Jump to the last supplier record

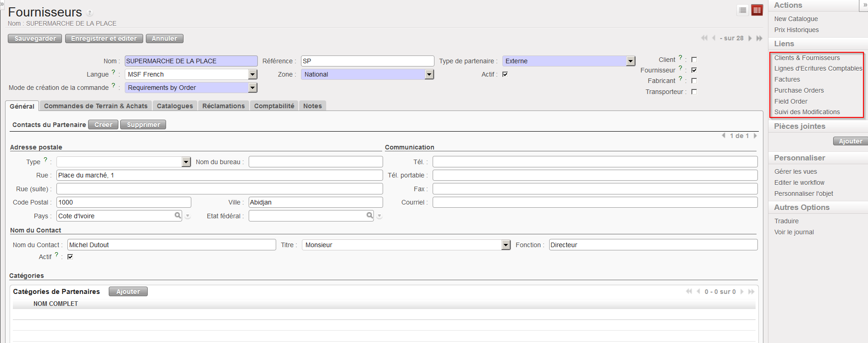tap(759, 38)
